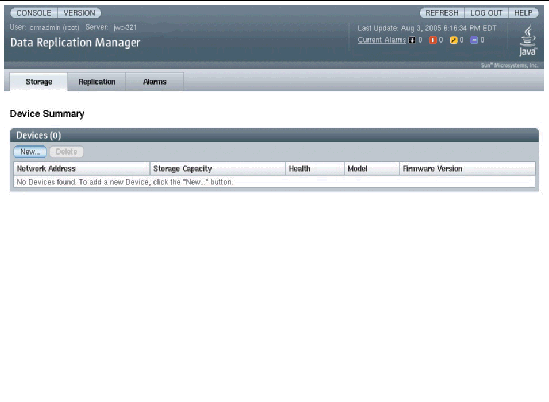This screenshot has width=549, height=402.
Task: Log out of Data Replication Manager
Action: click(486, 13)
